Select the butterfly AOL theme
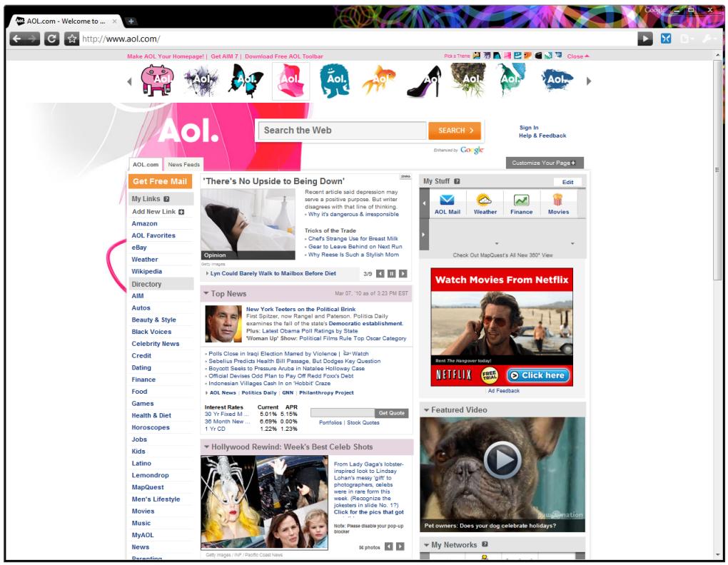This screenshot has width=728, height=565. pos(246,81)
